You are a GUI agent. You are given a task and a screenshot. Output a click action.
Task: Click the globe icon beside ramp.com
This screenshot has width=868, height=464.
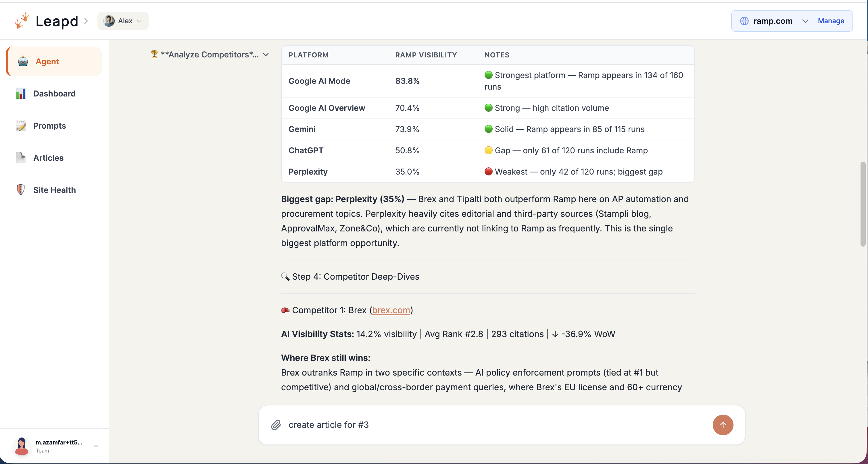click(745, 21)
